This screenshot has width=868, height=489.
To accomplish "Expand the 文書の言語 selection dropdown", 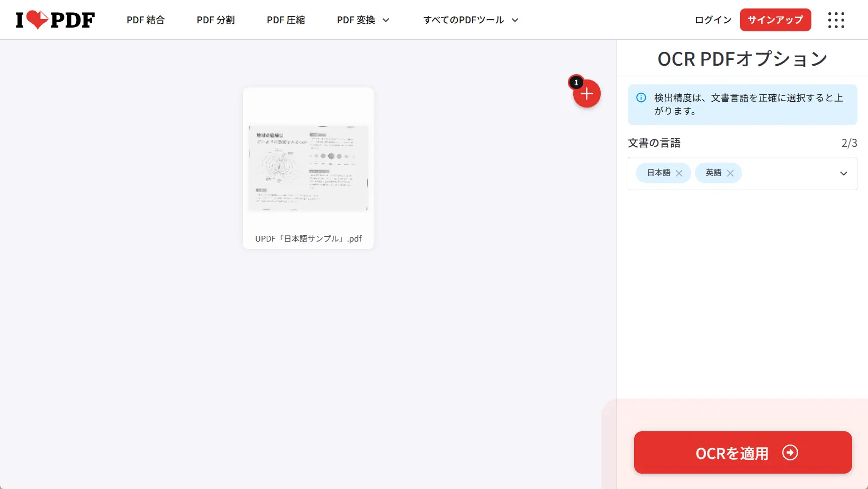I will [x=843, y=173].
